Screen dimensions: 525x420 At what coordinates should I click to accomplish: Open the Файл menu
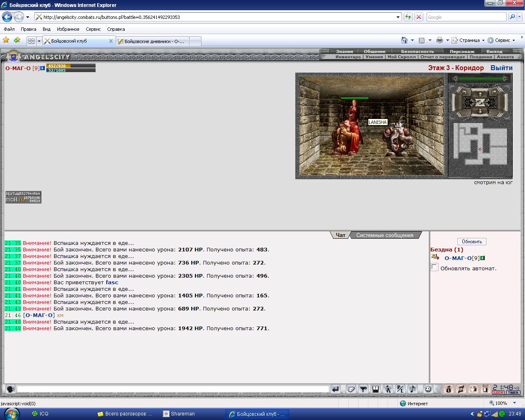pyautogui.click(x=9, y=29)
